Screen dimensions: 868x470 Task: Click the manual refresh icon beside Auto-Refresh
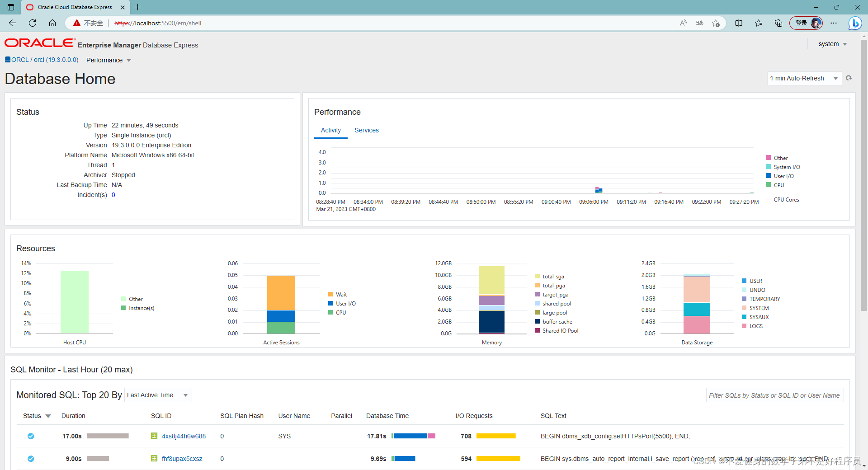tap(849, 78)
